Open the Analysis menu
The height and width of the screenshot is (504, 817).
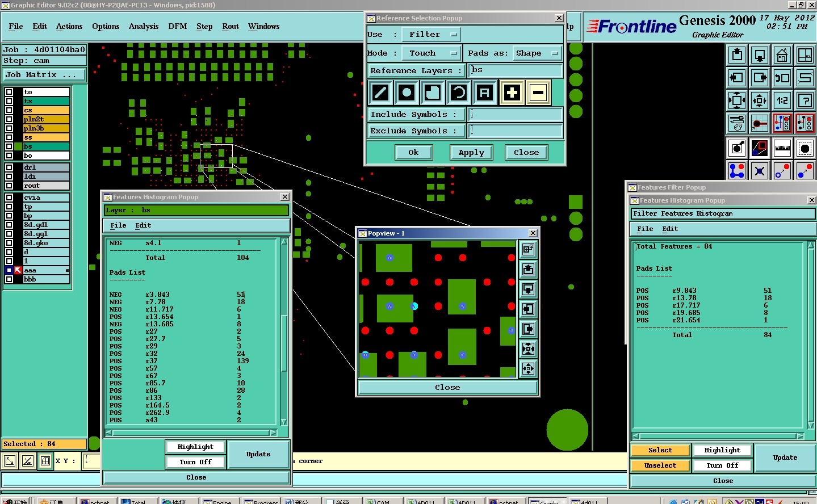coord(144,27)
